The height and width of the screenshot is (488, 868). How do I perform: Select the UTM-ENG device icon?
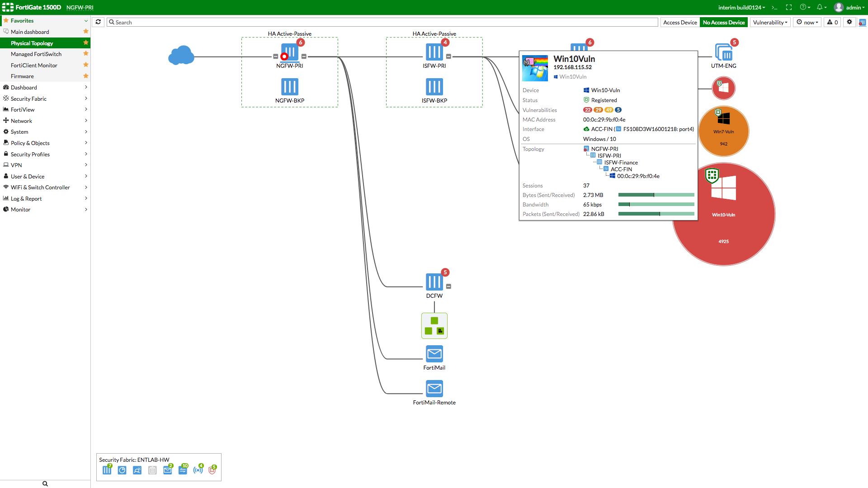723,52
